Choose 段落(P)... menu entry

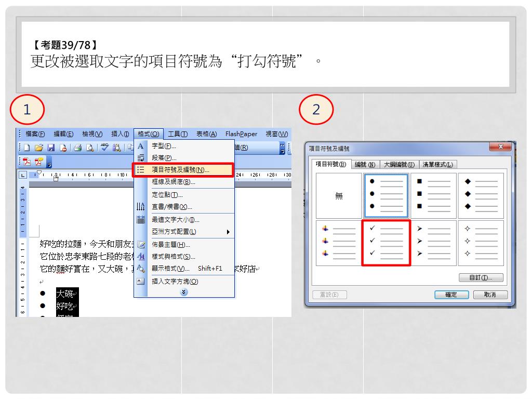(x=184, y=158)
